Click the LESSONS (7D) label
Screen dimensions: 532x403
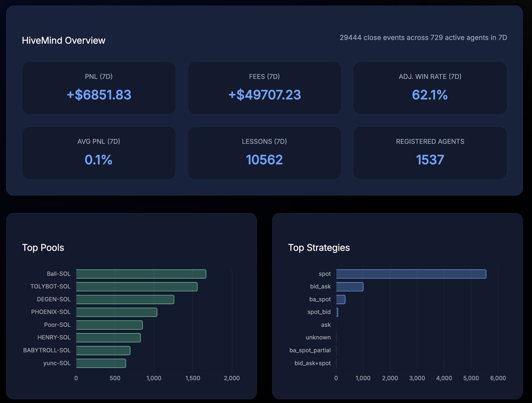[264, 142]
